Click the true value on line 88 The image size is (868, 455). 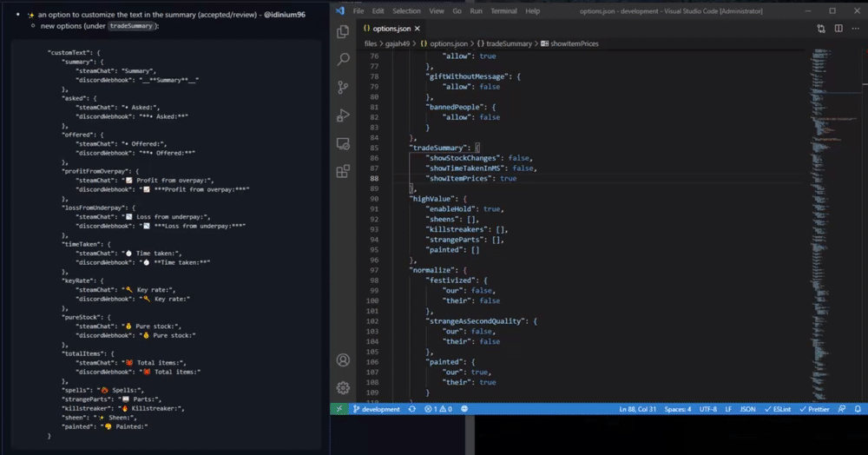pos(508,179)
